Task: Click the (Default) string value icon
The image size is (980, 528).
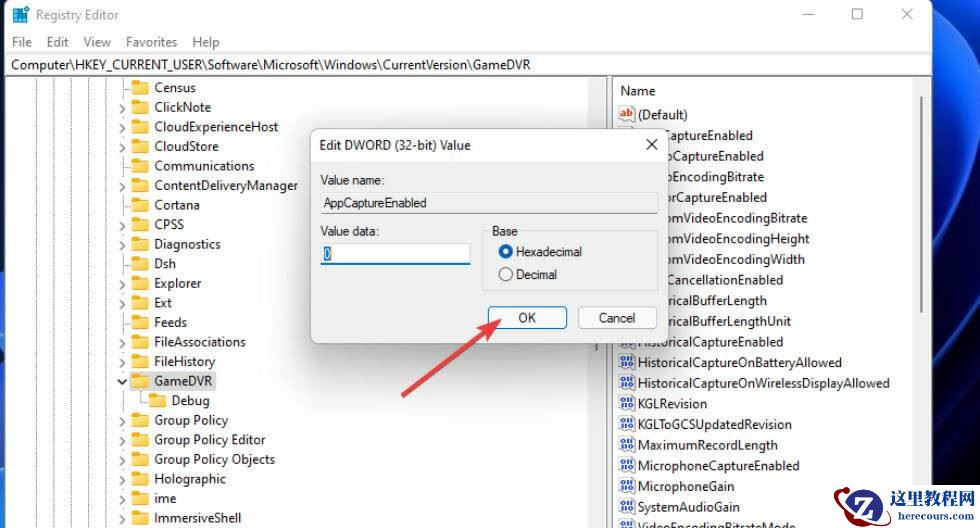Action: point(626,114)
